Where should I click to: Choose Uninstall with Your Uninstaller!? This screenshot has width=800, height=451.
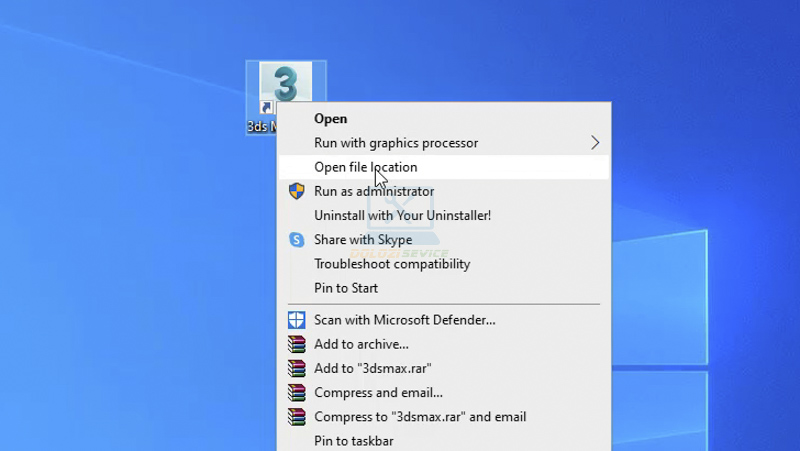[402, 215]
